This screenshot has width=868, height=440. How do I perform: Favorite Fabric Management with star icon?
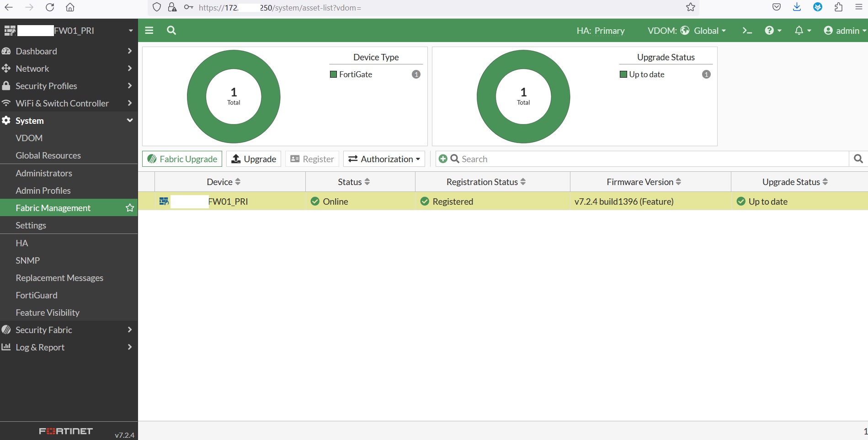point(130,208)
